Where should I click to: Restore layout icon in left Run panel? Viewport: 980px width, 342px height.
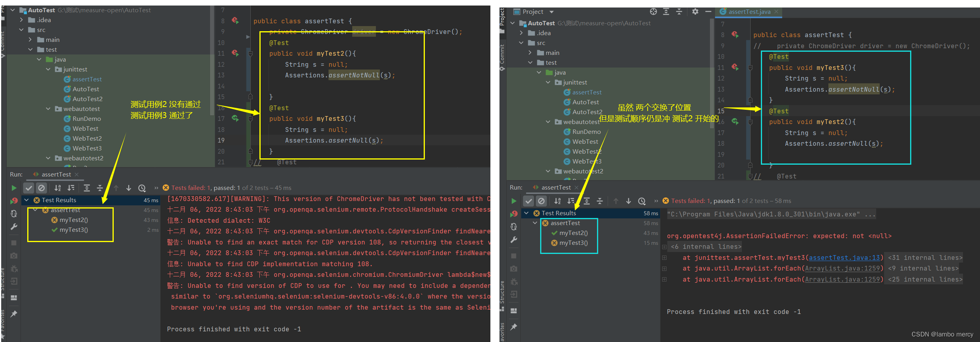14,297
